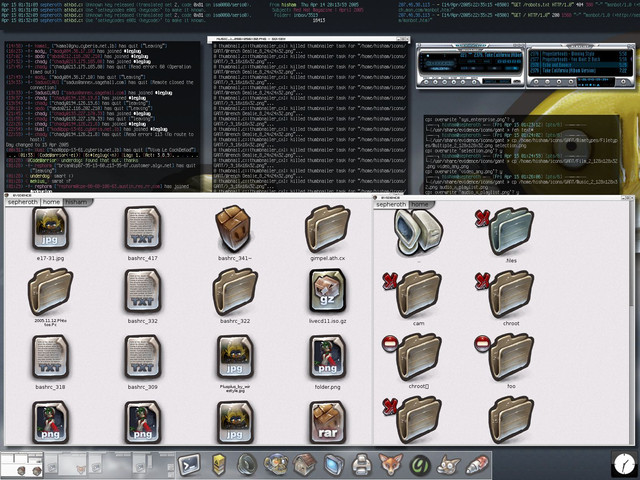Open the bashrc_341~ package icon

(x=233, y=228)
